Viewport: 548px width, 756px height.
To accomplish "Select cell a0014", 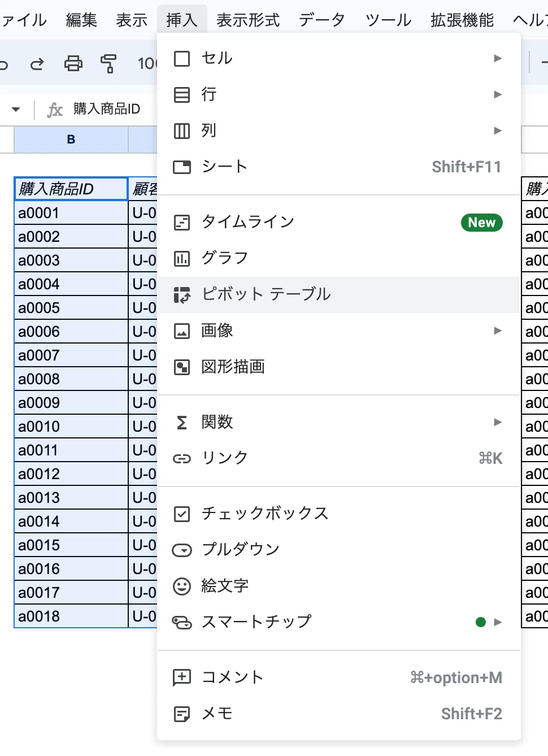I will (71, 522).
